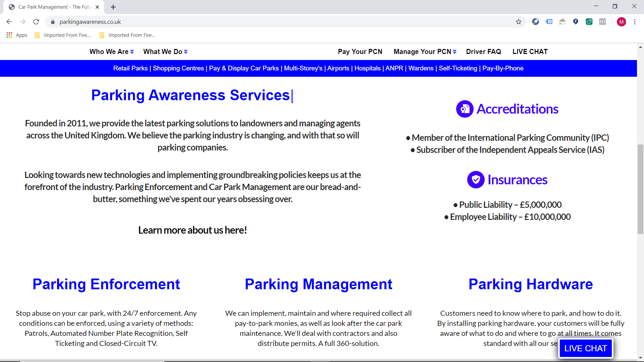This screenshot has width=644, height=362.
Task: Click Public Liability – £5,000,000 text
Action: click(x=507, y=205)
